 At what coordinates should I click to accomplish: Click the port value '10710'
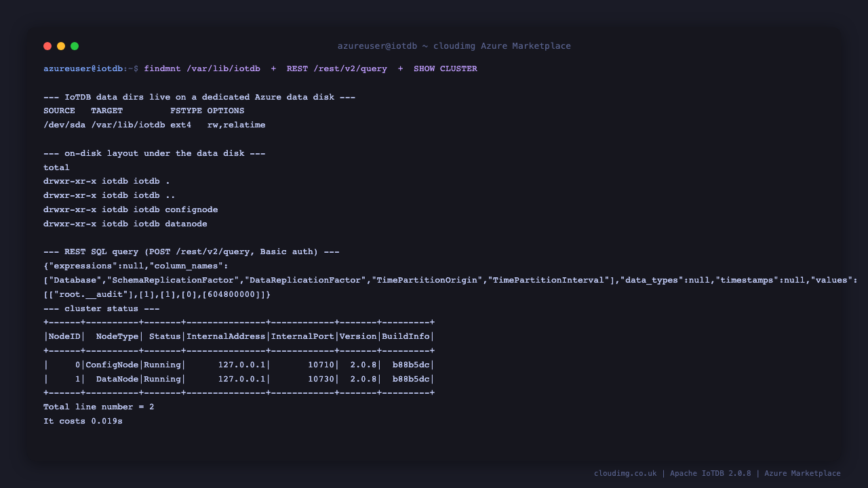pyautogui.click(x=321, y=365)
